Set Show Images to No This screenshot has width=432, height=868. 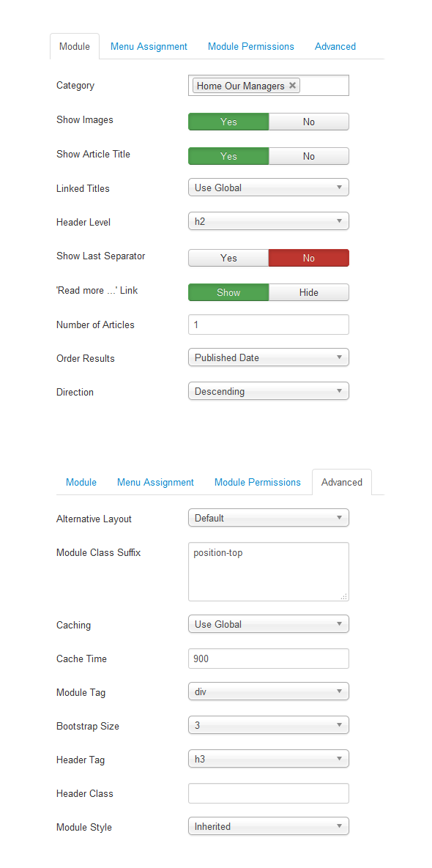pyautogui.click(x=309, y=122)
